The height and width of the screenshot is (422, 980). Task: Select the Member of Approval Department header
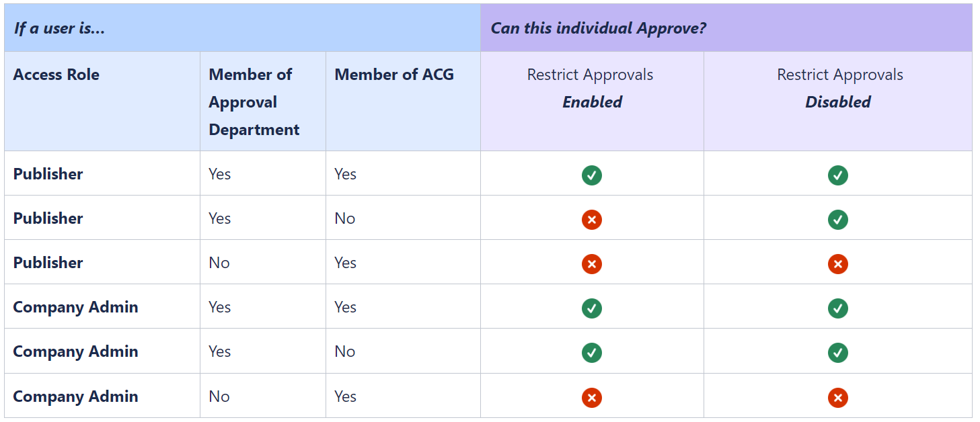point(254,102)
